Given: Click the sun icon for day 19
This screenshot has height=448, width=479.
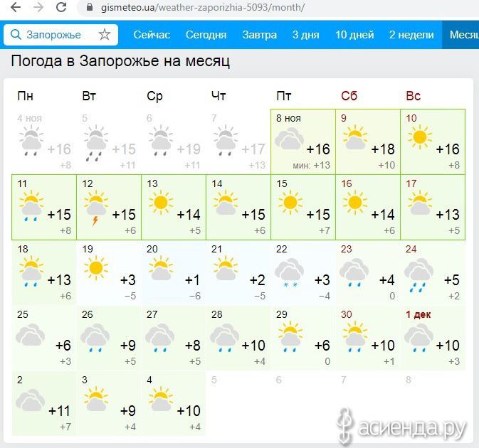Looking at the screenshot, I should click(96, 267).
